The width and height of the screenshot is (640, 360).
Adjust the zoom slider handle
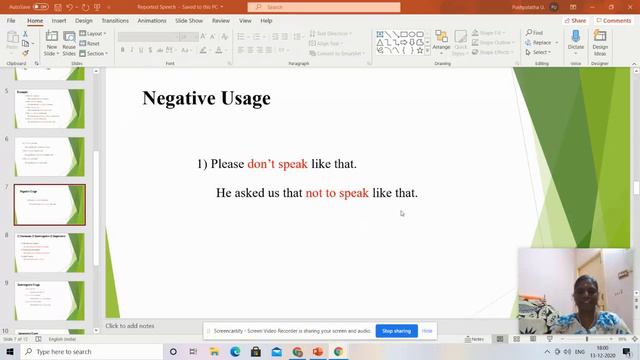tap(587, 339)
